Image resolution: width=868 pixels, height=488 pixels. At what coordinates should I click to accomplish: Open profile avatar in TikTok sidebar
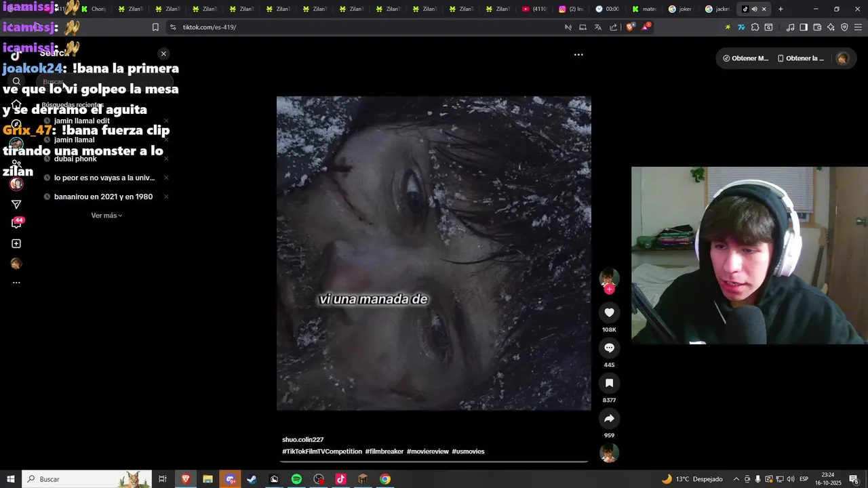[16, 264]
